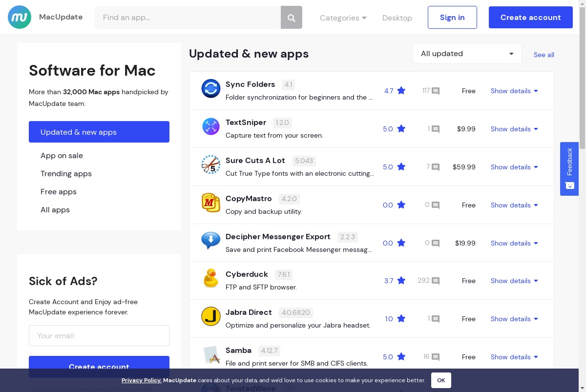The height and width of the screenshot is (392, 586).
Task: Expand Show details for Samba
Action: pos(514,357)
